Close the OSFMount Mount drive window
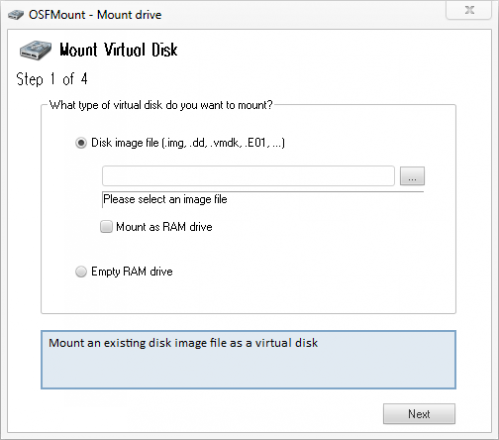Screen dimensions: 499x440 coord(469,10)
